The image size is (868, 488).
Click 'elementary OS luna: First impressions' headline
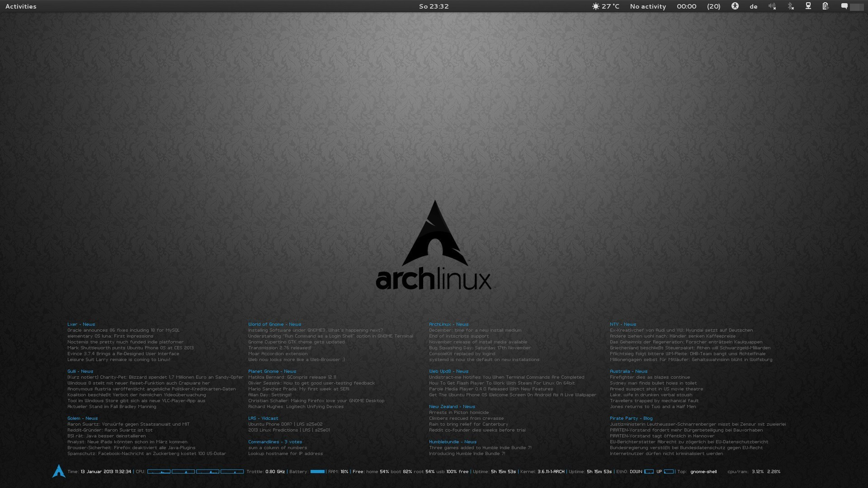[x=110, y=336]
